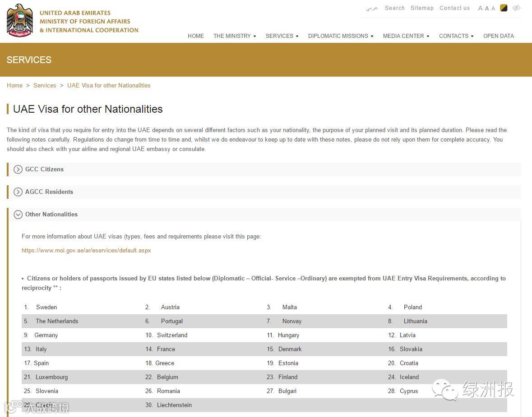Click Portugal table cell
Image resolution: width=532 pixels, height=417 pixels.
[172, 321]
